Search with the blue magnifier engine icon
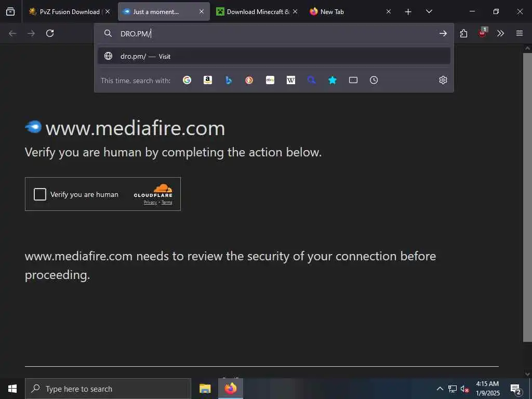 click(312, 80)
